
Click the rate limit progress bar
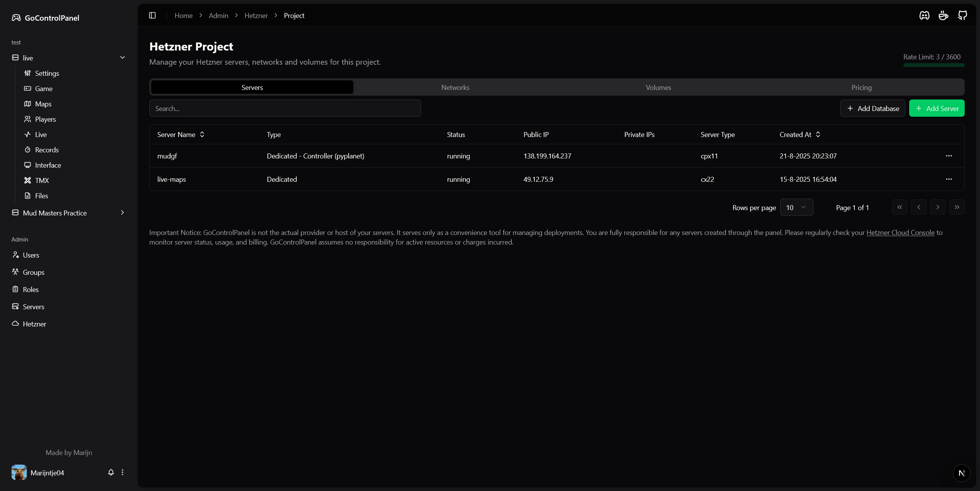pos(934,65)
